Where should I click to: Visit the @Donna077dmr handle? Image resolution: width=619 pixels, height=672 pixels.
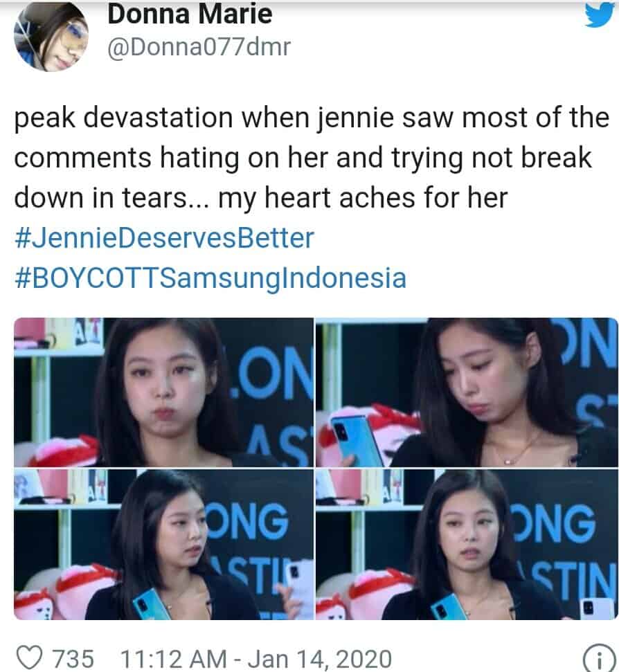coord(199,46)
